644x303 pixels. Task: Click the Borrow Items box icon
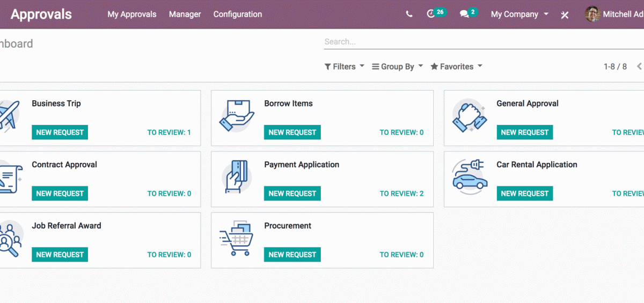pyautogui.click(x=237, y=116)
